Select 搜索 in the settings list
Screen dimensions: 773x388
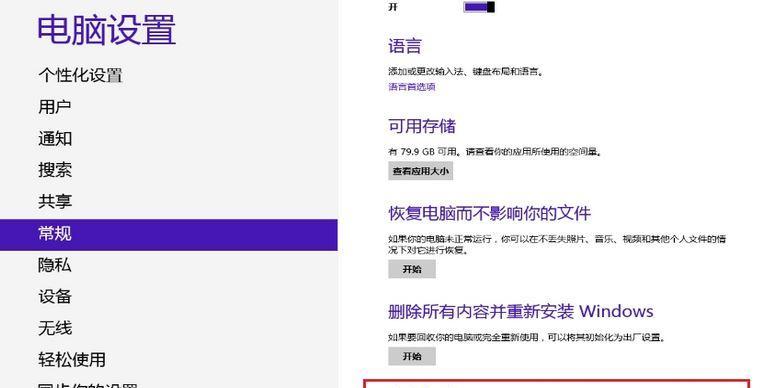coord(55,170)
